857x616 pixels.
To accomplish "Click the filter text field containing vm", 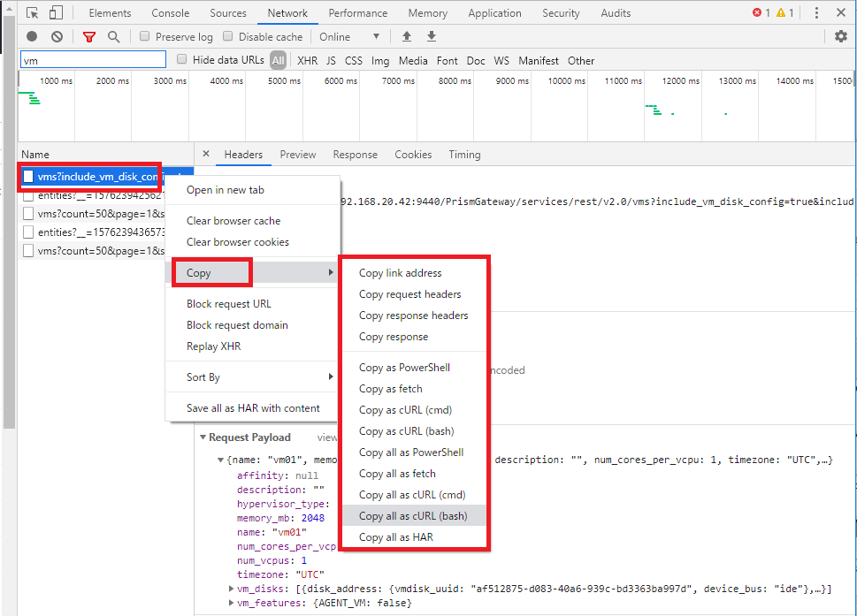I will (93, 59).
